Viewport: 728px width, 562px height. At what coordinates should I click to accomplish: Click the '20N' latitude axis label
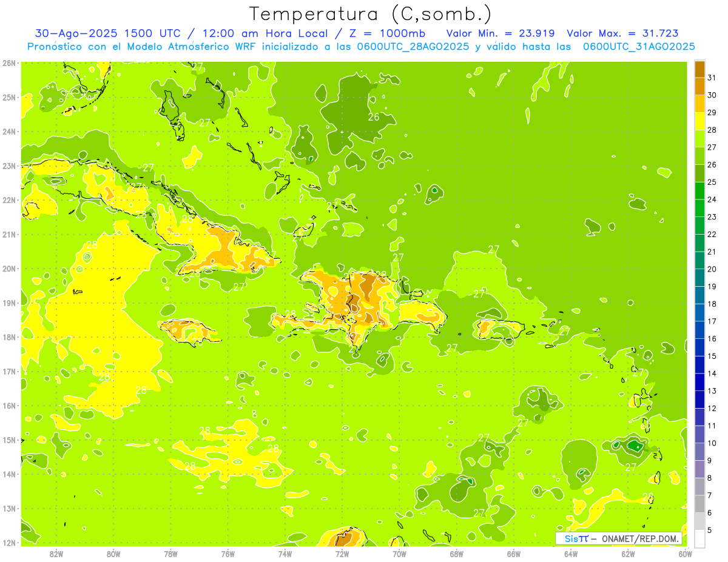(x=9, y=269)
